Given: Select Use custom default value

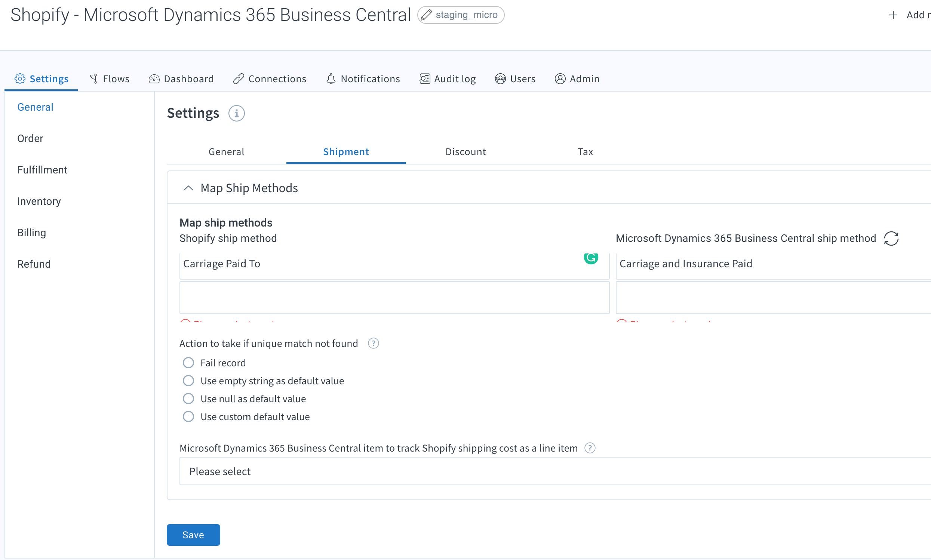Looking at the screenshot, I should [x=188, y=416].
